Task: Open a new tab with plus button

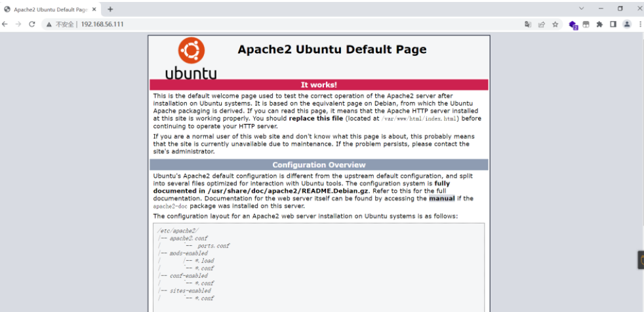Action: tap(110, 9)
